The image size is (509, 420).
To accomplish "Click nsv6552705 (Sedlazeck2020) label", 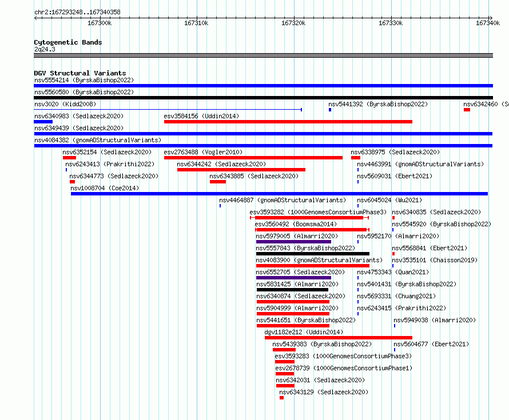I will (x=301, y=272).
